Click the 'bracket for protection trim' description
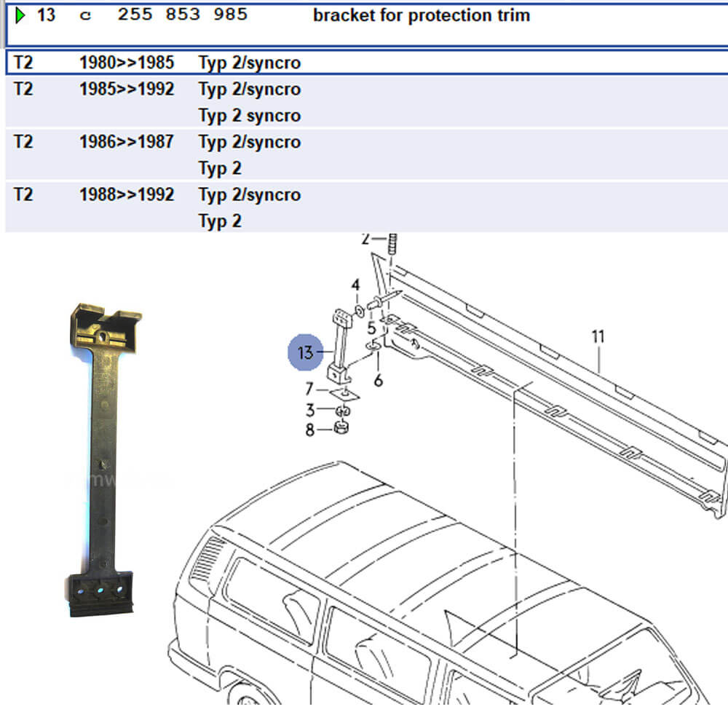Image resolution: width=728 pixels, height=728 pixels. 421,15
